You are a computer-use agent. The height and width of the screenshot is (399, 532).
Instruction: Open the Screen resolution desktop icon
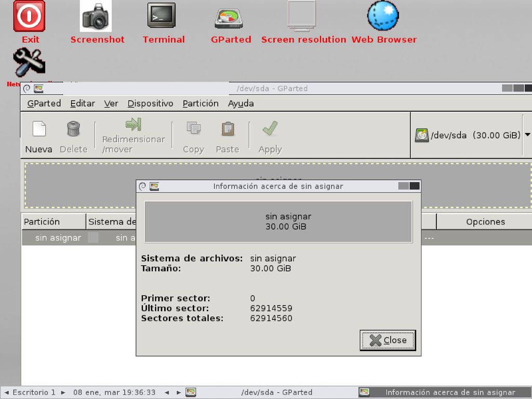[302, 16]
